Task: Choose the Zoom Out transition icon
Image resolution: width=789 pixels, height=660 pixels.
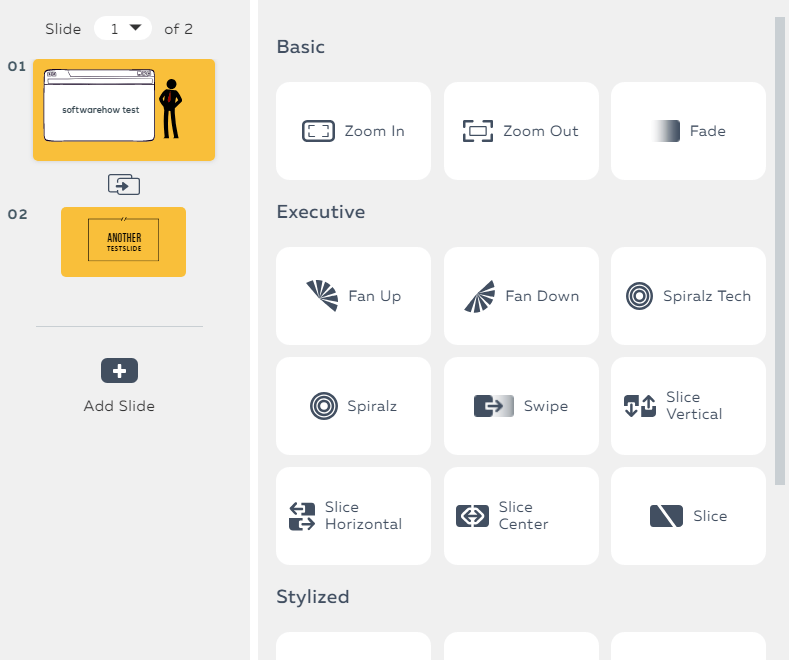Action: (x=478, y=131)
